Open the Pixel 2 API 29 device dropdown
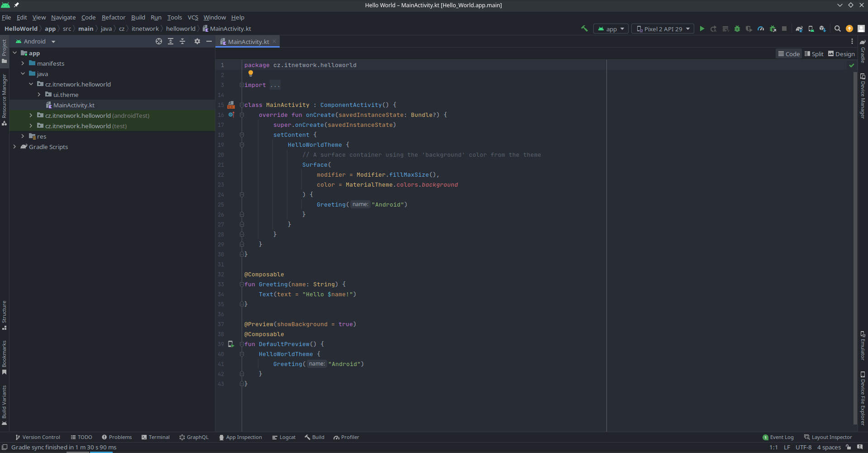 [x=662, y=28]
